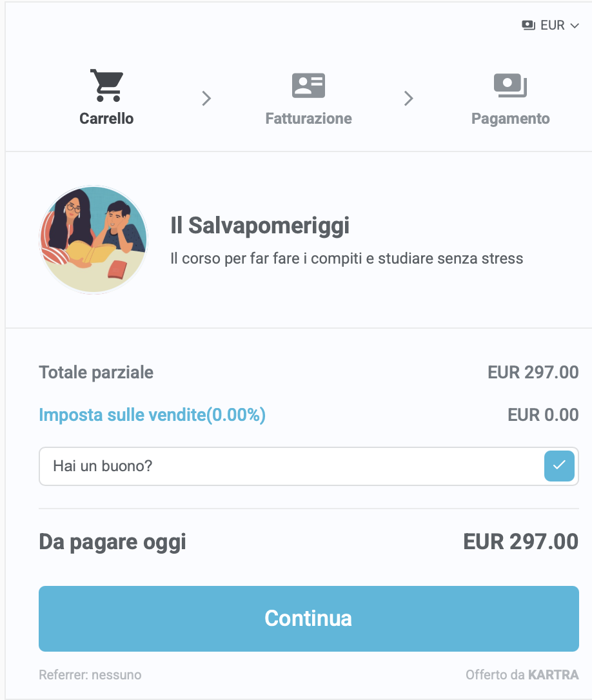Expand the EUR currency dropdown arrow

point(575,26)
